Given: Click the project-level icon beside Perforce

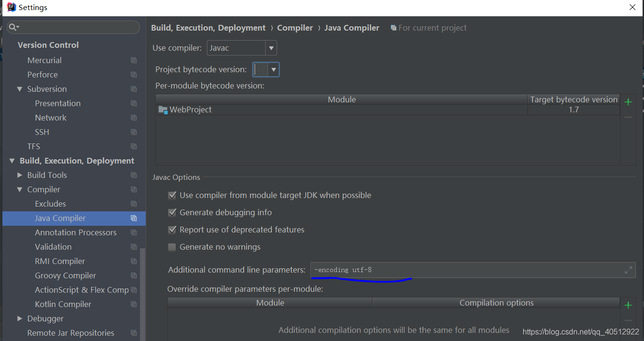Looking at the screenshot, I should 134,75.
